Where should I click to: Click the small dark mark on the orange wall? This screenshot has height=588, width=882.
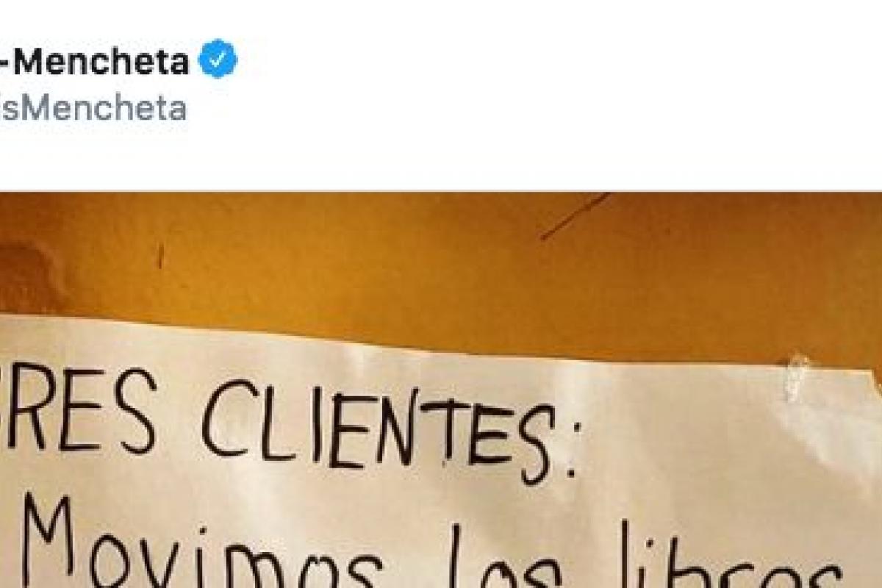160,256
